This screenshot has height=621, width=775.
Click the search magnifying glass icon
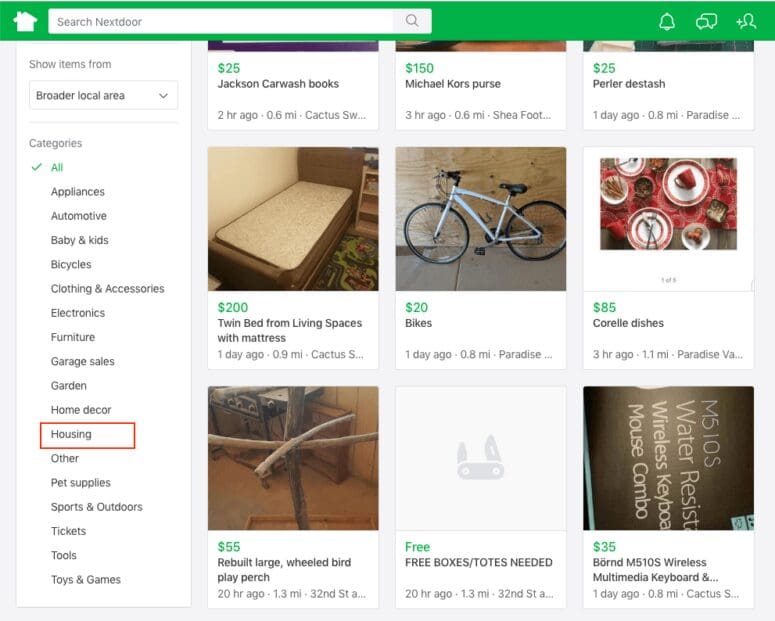[412, 21]
